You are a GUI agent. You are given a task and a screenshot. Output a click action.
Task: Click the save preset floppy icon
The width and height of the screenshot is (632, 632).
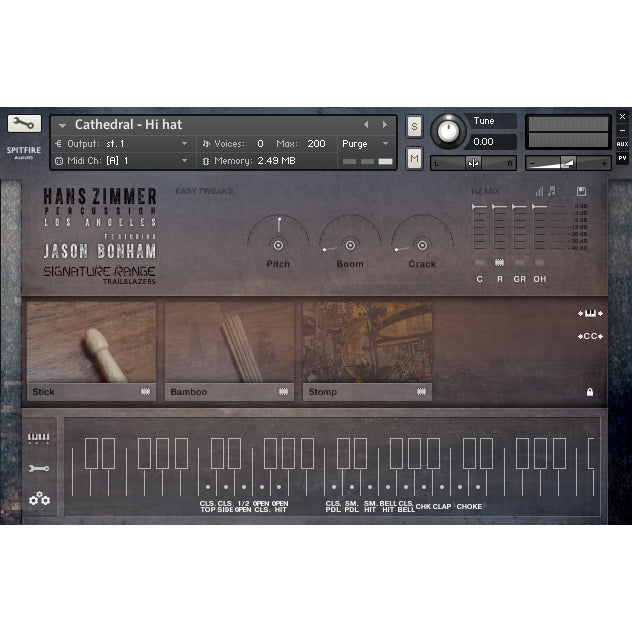click(x=581, y=191)
